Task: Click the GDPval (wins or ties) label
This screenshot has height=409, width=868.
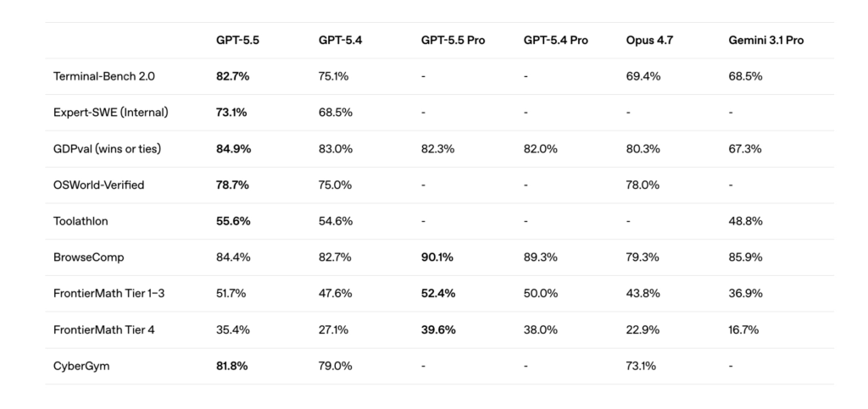Action: 107,149
